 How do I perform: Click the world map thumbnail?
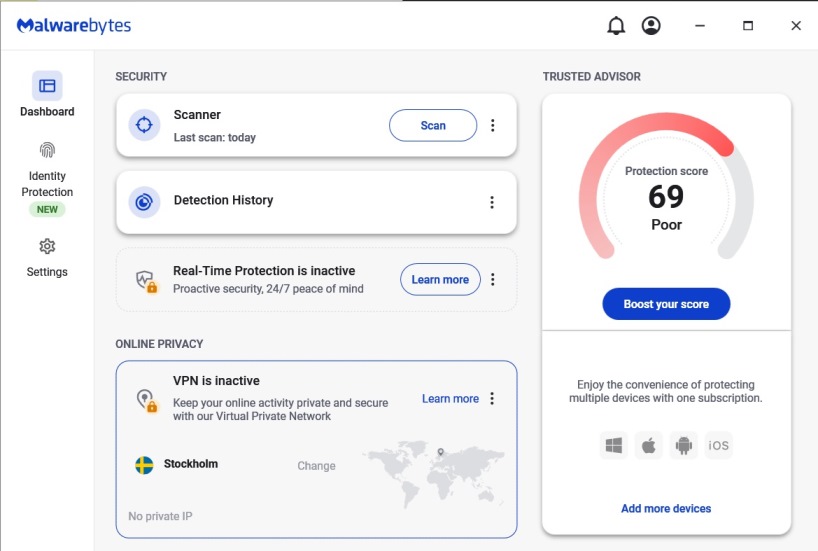pos(434,474)
